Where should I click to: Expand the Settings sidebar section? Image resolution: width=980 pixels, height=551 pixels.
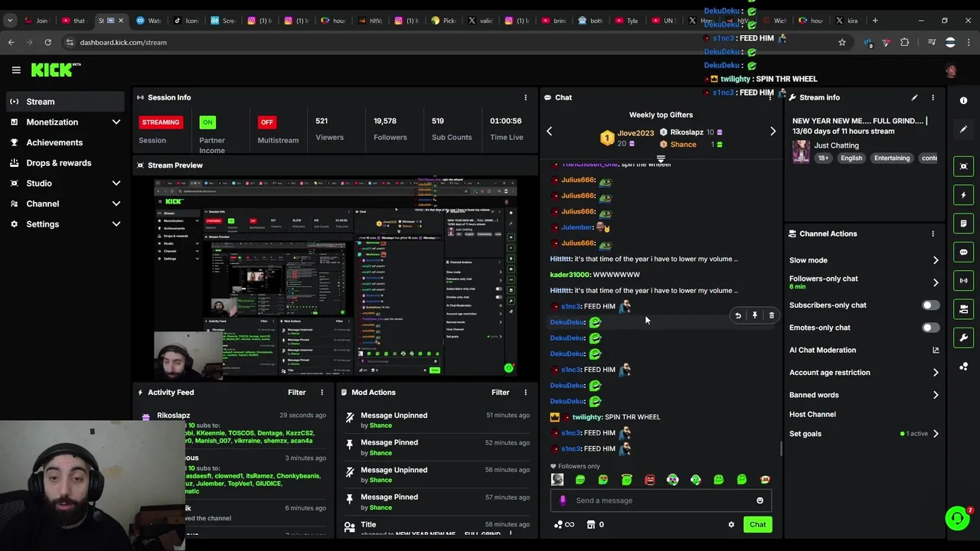click(x=116, y=224)
